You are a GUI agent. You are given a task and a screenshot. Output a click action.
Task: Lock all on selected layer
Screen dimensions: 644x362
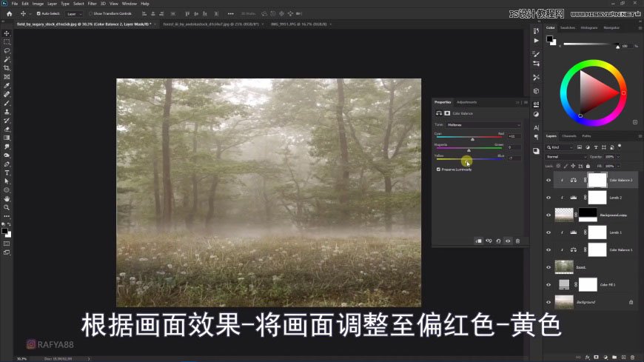click(x=588, y=166)
